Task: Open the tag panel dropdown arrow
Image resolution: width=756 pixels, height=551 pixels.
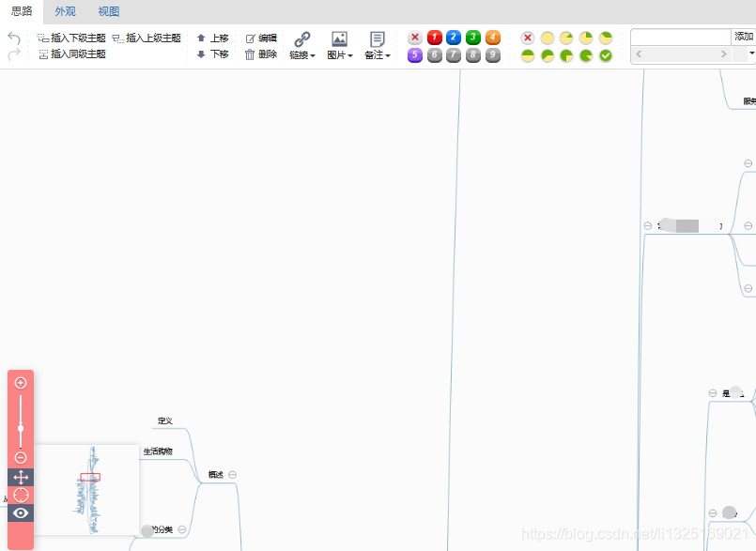Action: (x=751, y=54)
